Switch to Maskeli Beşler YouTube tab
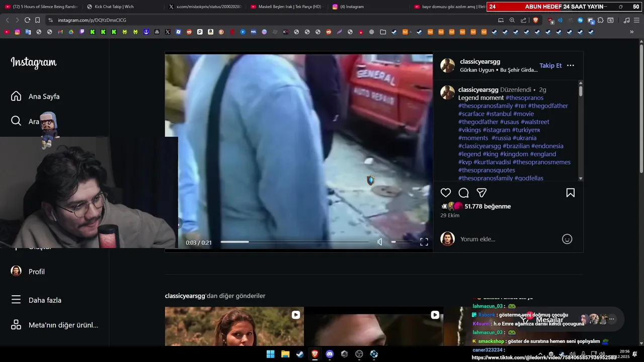This screenshot has height=362, width=644. (287, 7)
